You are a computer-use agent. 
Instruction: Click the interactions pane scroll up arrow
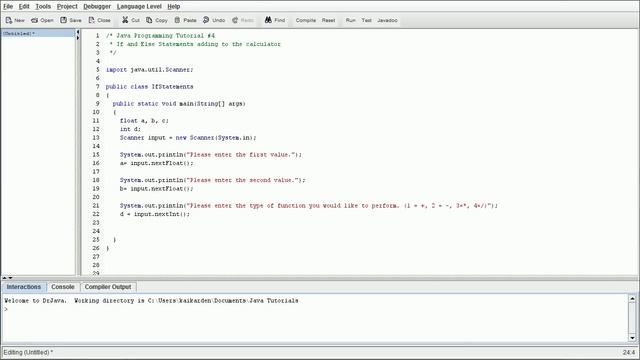pos(632,299)
